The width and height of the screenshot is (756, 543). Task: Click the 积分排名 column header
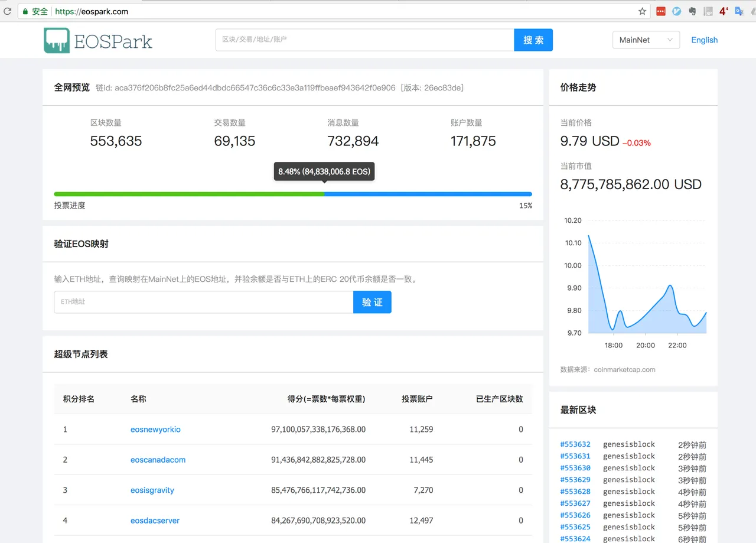79,399
